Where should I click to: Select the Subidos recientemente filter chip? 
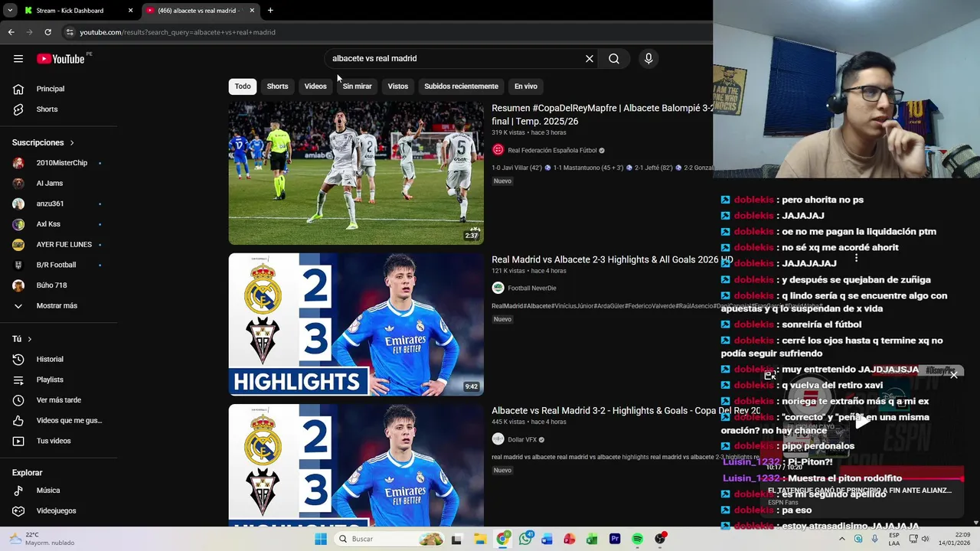(x=461, y=86)
